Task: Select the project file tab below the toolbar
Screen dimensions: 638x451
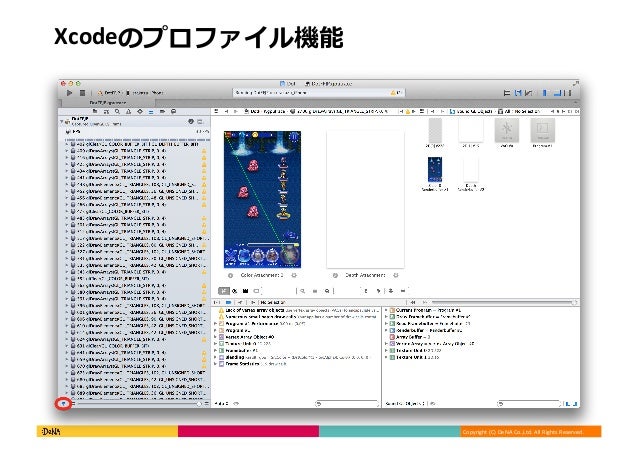Action: click(x=107, y=103)
